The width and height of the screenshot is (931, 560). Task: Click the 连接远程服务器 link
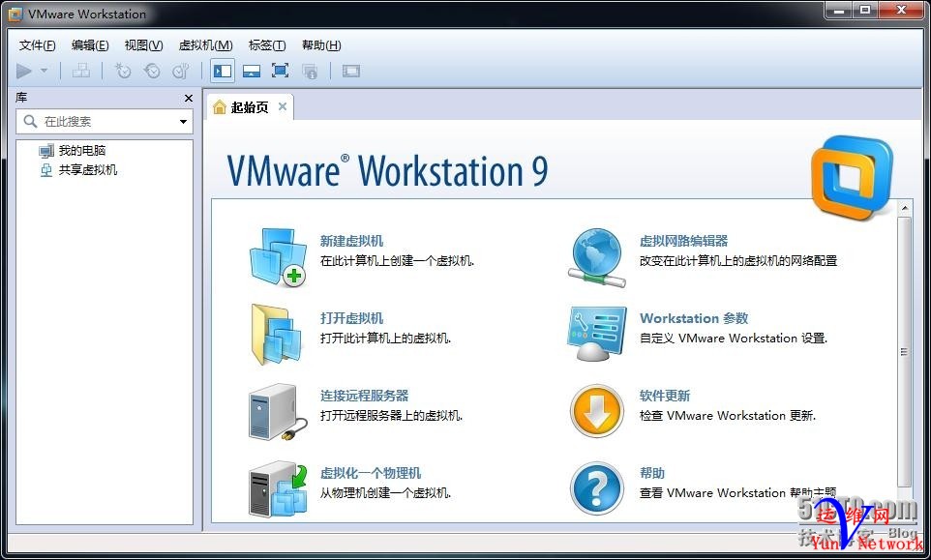tap(364, 396)
